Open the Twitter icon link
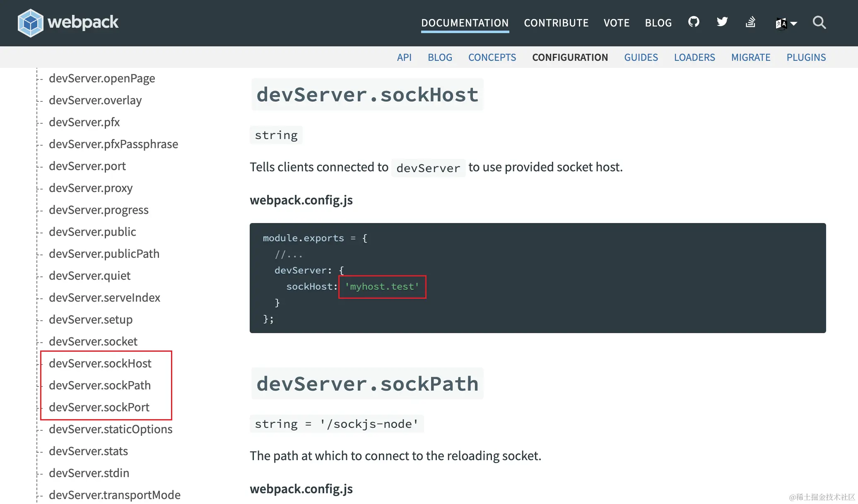 [722, 22]
